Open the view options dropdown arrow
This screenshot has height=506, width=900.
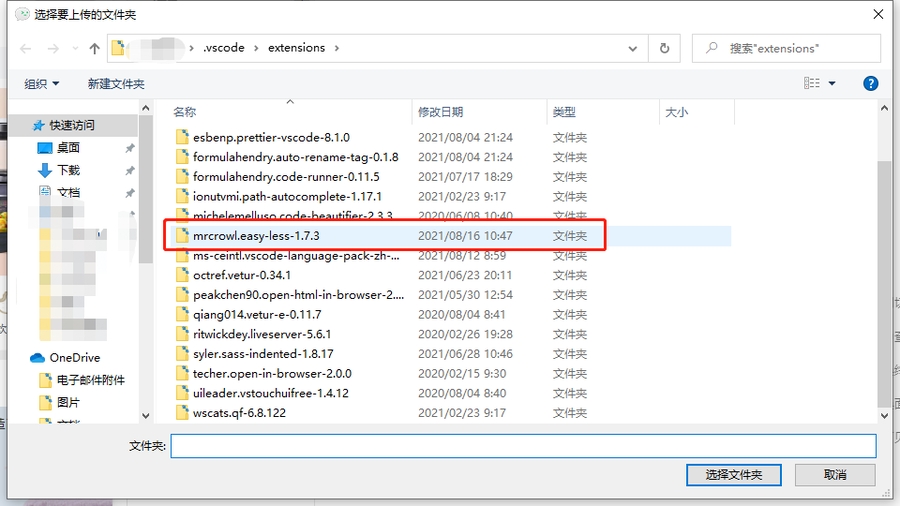[x=832, y=84]
